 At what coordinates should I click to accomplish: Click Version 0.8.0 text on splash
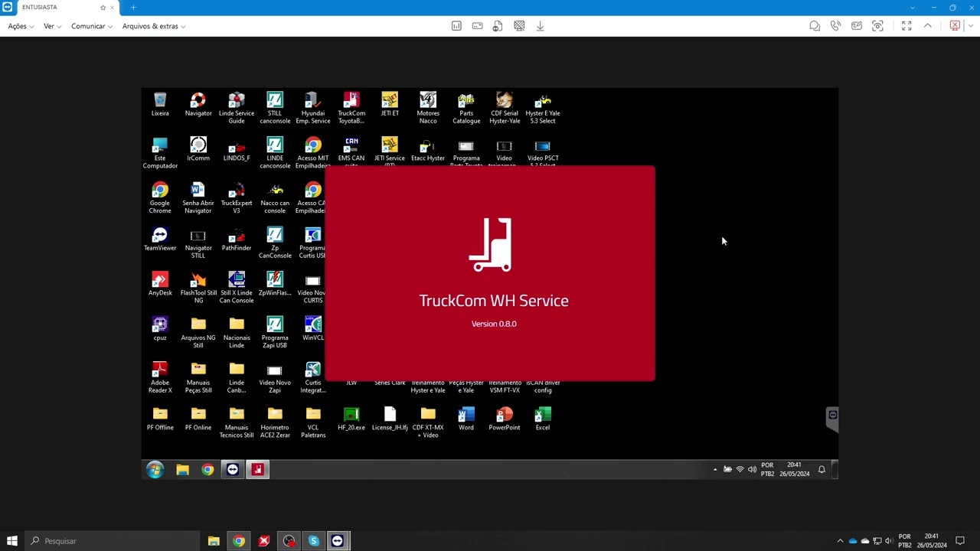(494, 324)
